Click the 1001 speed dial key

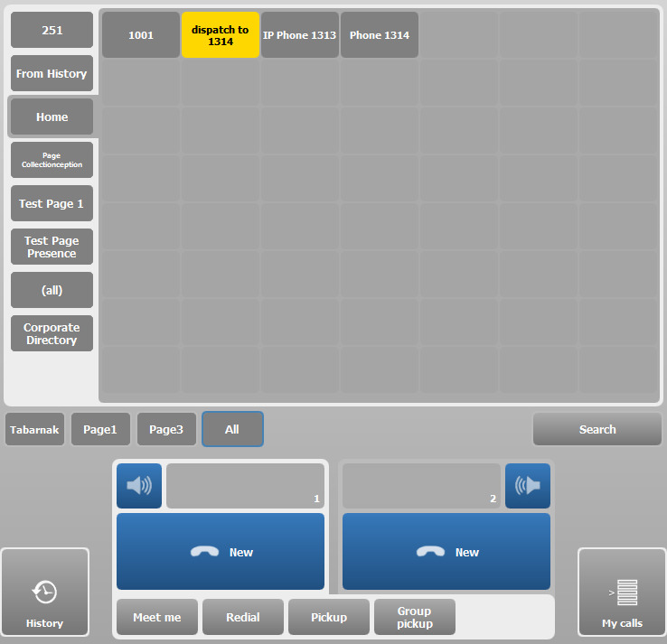[x=141, y=35]
